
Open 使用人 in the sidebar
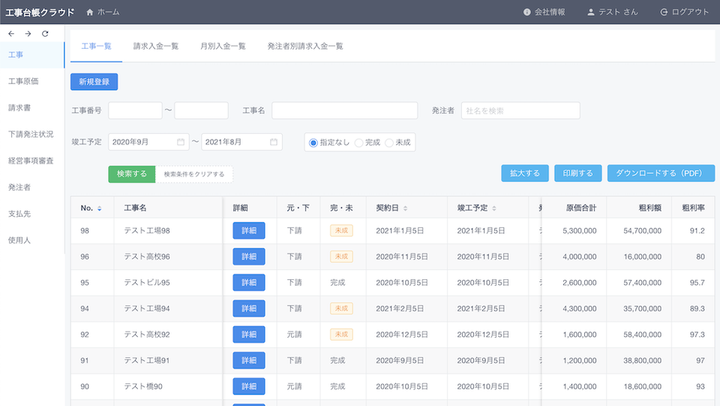[x=32, y=240]
